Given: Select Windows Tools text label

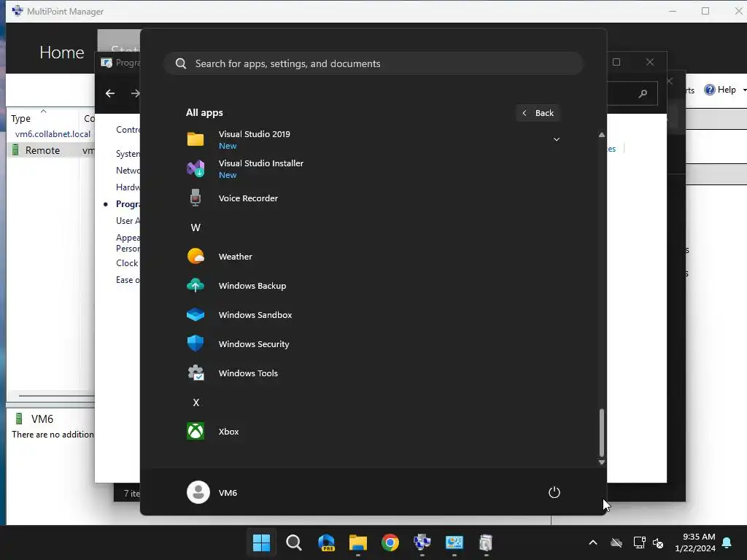Looking at the screenshot, I should tap(248, 373).
